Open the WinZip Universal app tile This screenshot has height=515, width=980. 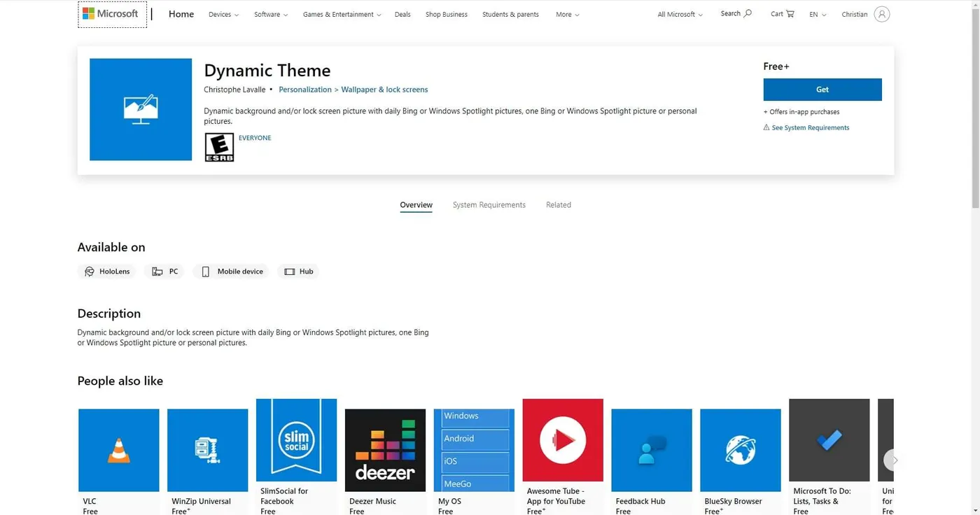(x=207, y=462)
